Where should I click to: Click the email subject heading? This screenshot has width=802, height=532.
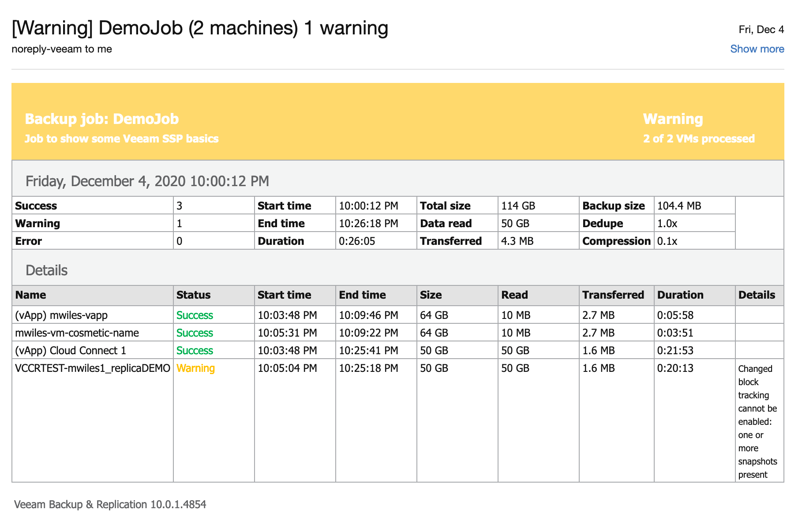point(200,28)
